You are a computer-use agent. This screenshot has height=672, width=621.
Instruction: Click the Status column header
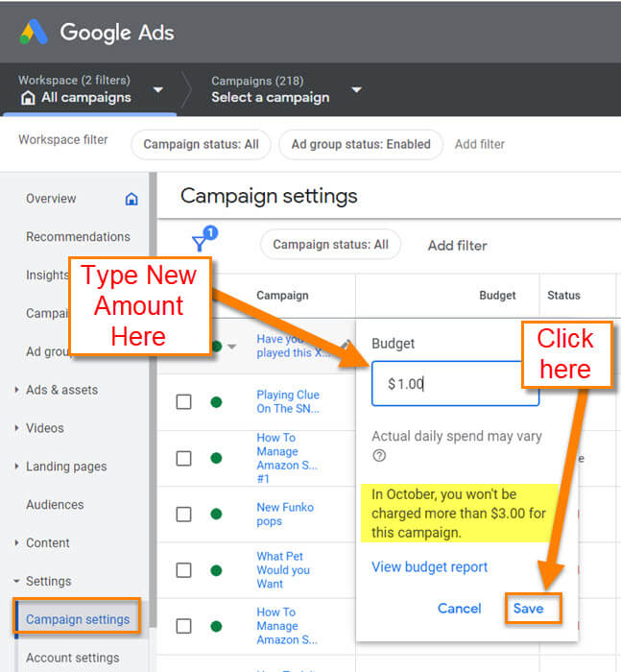[x=563, y=296]
